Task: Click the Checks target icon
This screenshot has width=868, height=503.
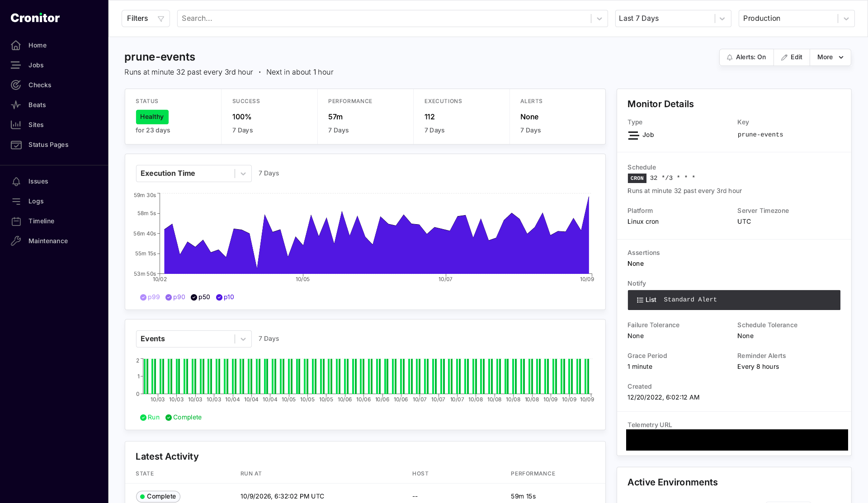Action: point(16,85)
